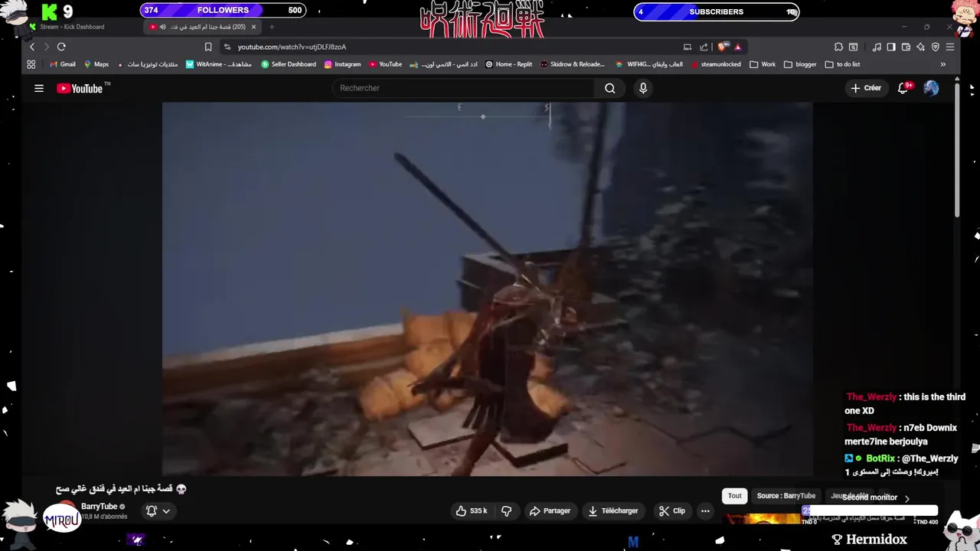Viewport: 980px width, 551px height.
Task: Open the YouTube guide hamburger menu
Action: click(x=39, y=88)
